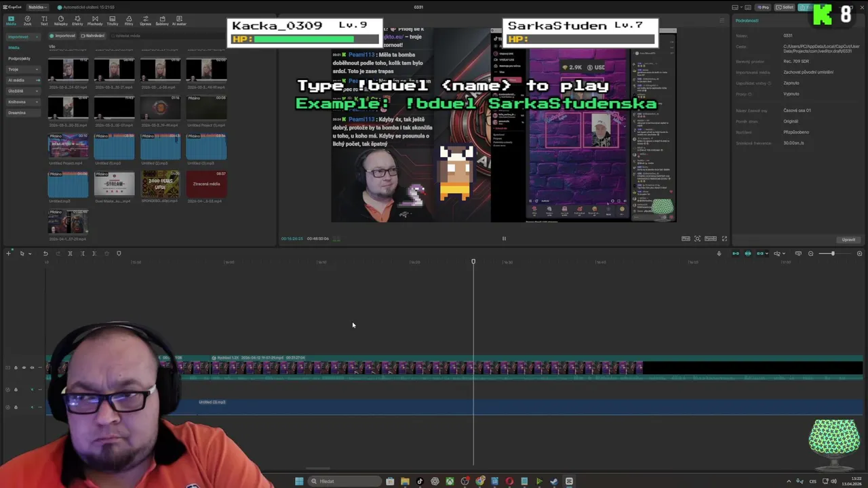The image size is (868, 488).
Task: Click the Nahrávání record button
Action: [93, 36]
